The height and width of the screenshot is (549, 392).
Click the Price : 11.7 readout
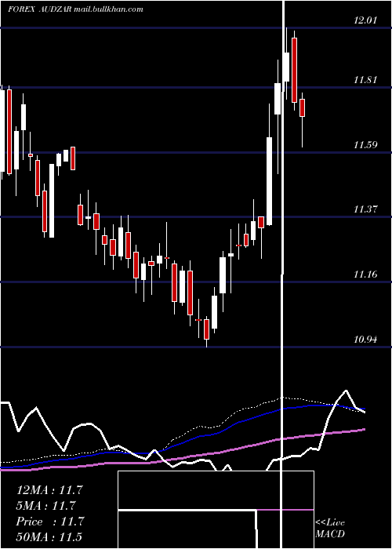pyautogui.click(x=50, y=522)
